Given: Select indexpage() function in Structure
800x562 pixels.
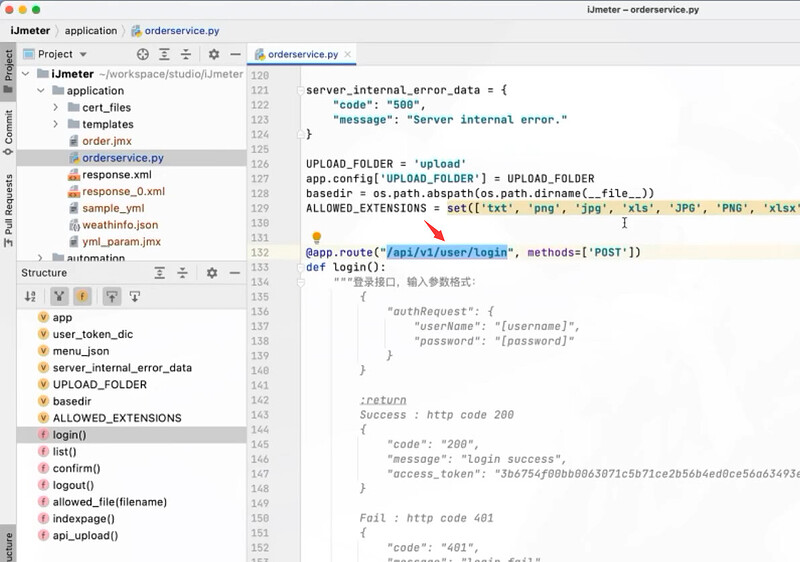Looking at the screenshot, I should coord(83,519).
